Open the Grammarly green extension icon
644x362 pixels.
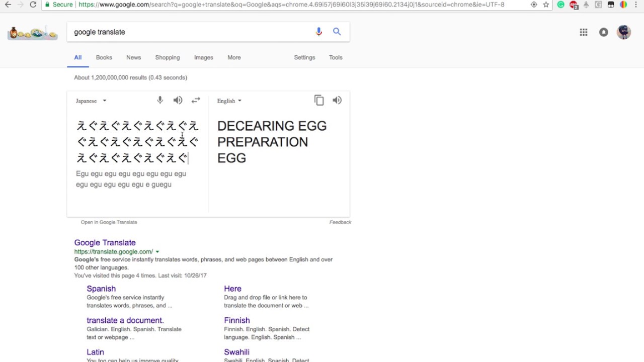click(x=561, y=5)
